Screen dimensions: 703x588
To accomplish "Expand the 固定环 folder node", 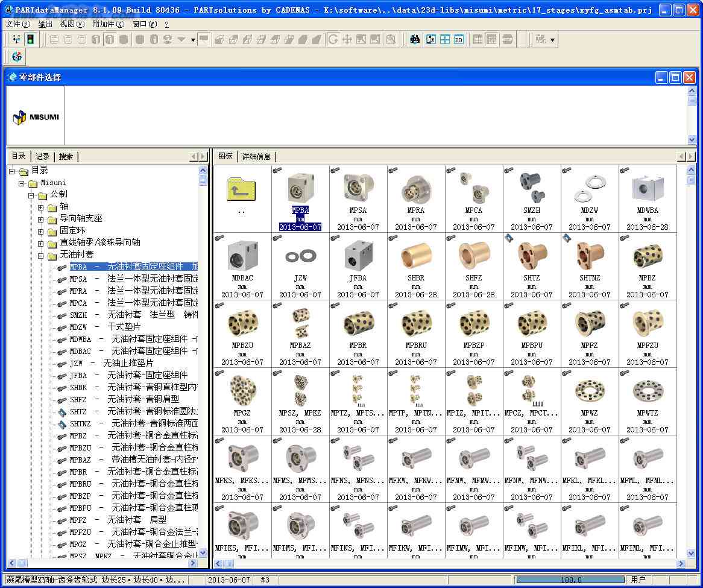I will pos(41,232).
